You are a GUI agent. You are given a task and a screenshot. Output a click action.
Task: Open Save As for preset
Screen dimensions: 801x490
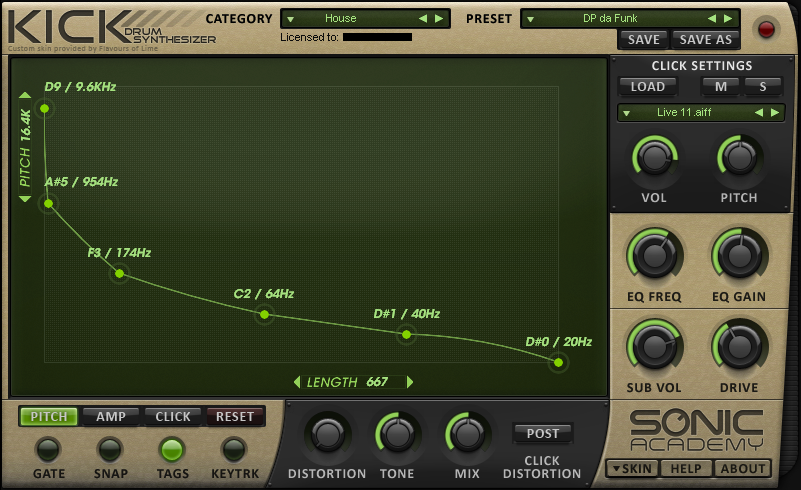tap(705, 39)
